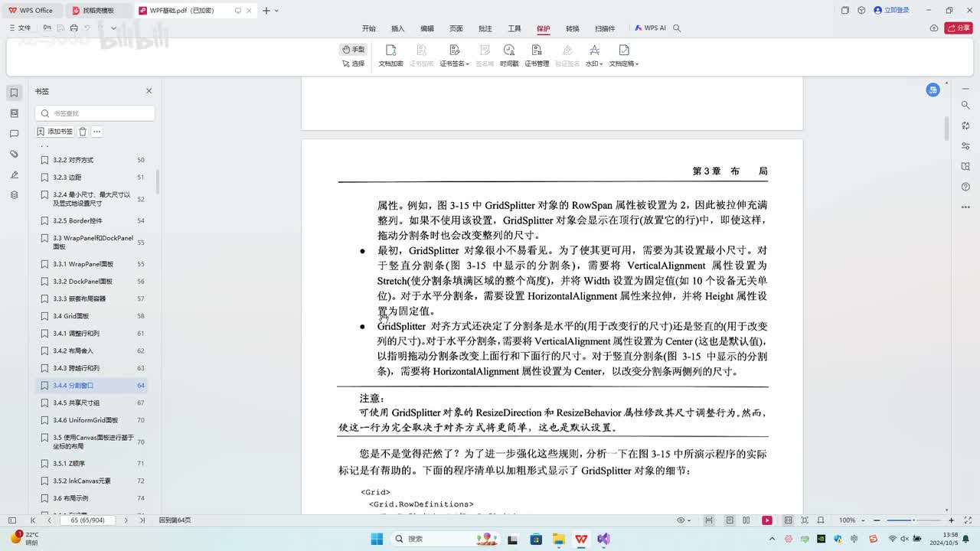Go to next page arrow
The width and height of the screenshot is (980, 551).
click(x=128, y=520)
